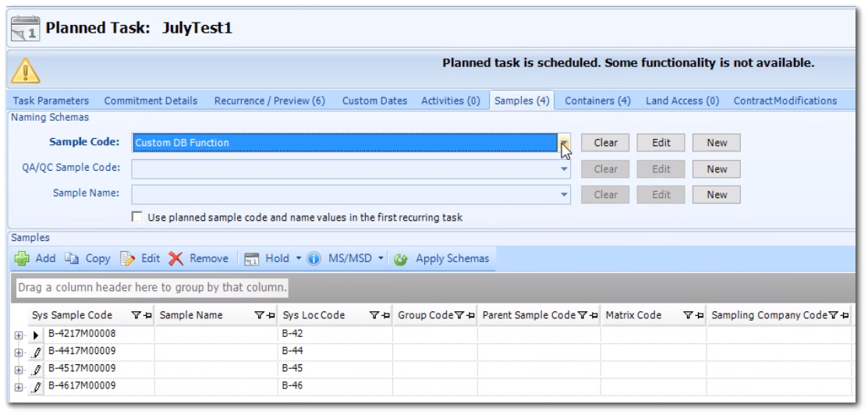Click Clear button for Sample Code
Screen dimensions: 868x415
pyautogui.click(x=605, y=143)
